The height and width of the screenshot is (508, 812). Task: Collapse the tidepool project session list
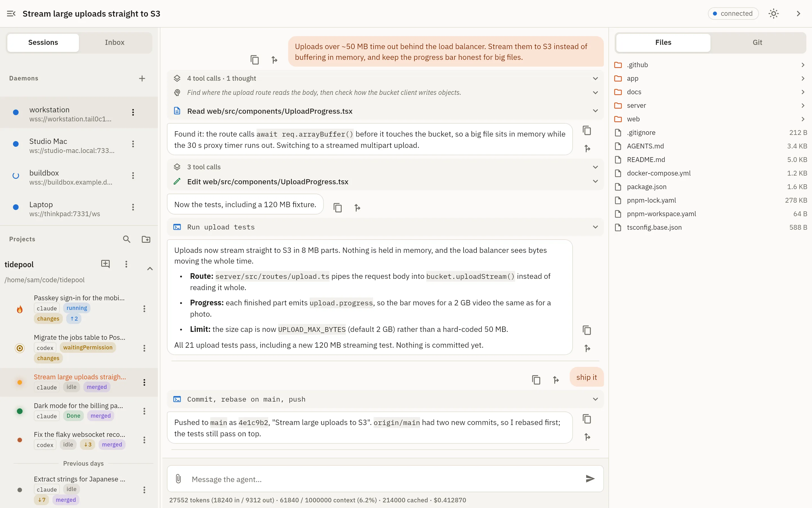[150, 268]
